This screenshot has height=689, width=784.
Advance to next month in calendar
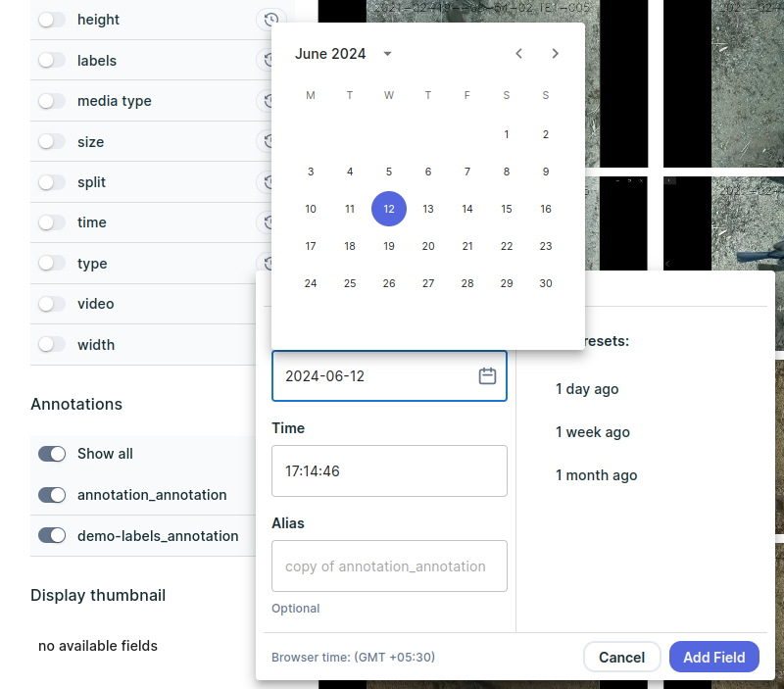pyautogui.click(x=556, y=54)
